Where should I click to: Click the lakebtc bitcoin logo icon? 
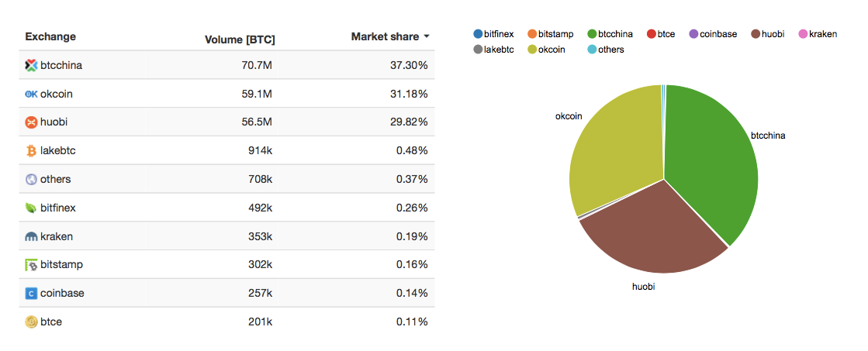pyautogui.click(x=31, y=150)
